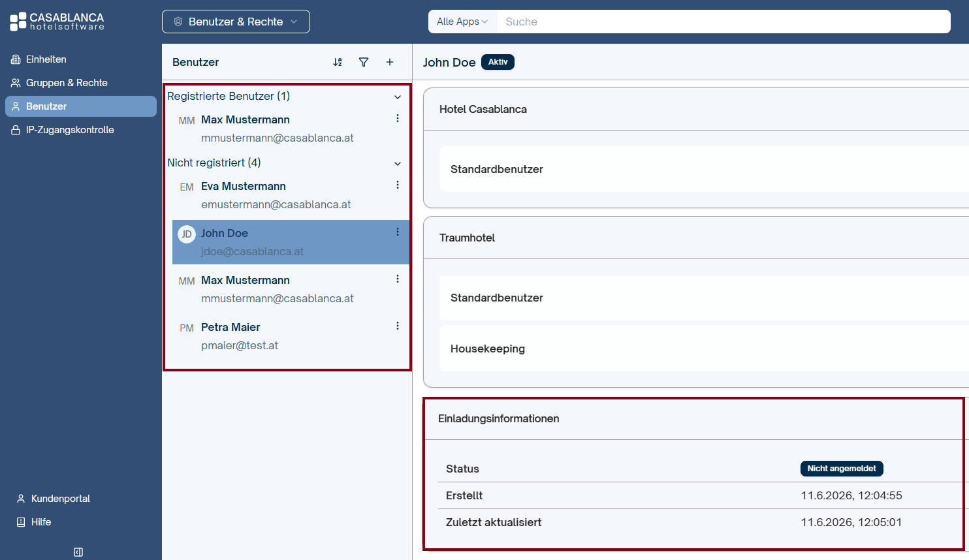Select Benutzer in the sidebar
This screenshot has width=969, height=560.
coord(81,106)
